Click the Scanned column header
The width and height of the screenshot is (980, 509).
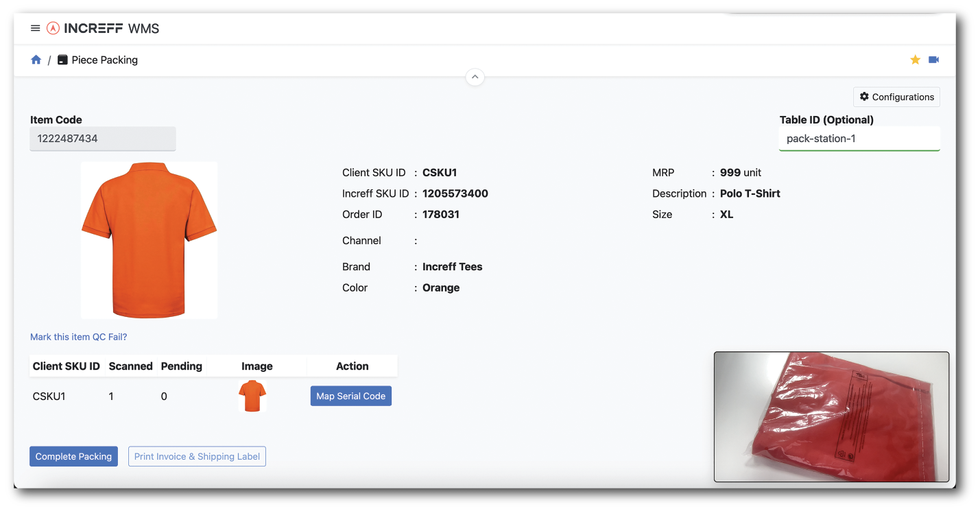point(130,366)
